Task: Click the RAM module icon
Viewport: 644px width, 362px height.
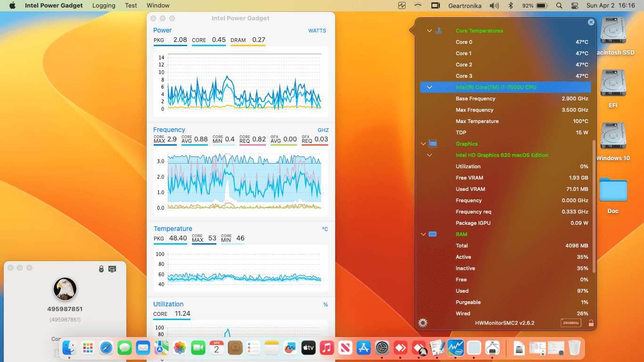Action: pyautogui.click(x=432, y=234)
